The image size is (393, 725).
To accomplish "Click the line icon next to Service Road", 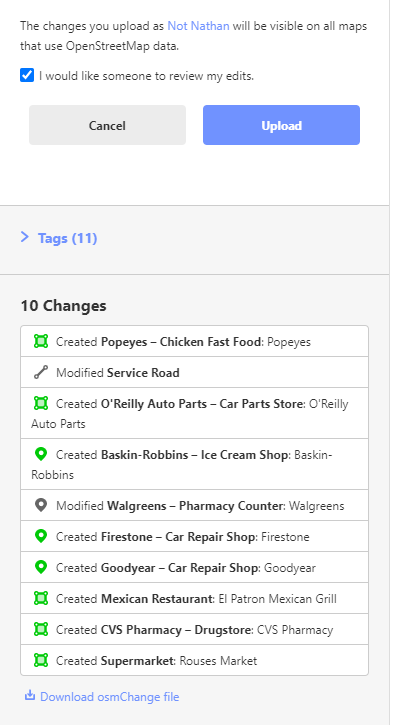I will point(41,372).
